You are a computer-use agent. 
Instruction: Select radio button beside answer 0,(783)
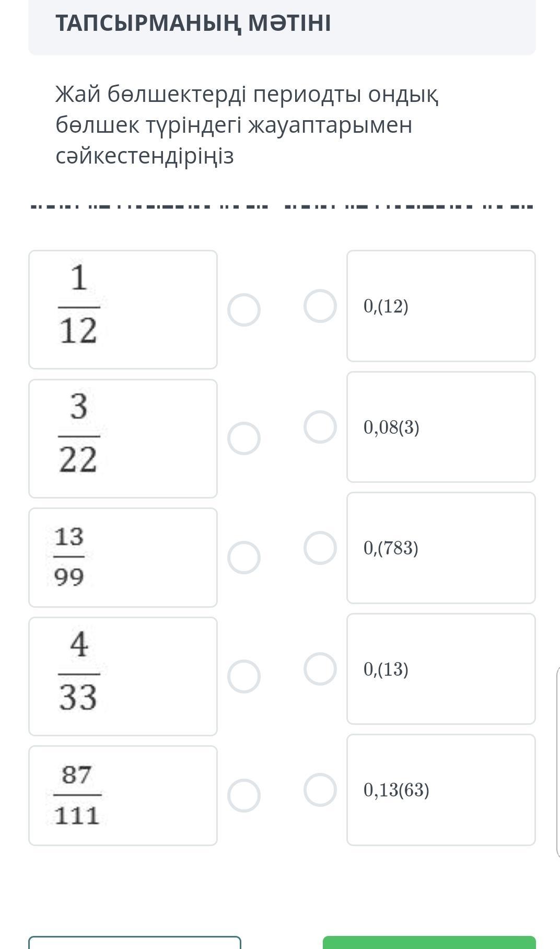pyautogui.click(x=320, y=548)
